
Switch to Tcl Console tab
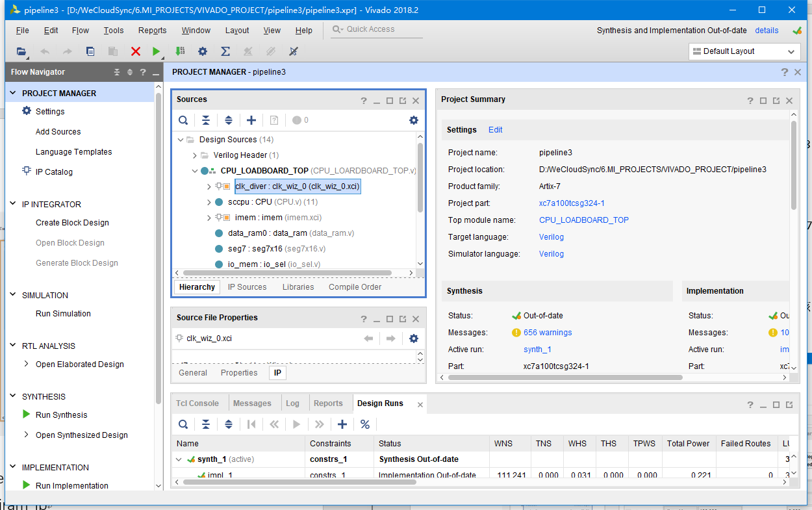[x=197, y=403]
